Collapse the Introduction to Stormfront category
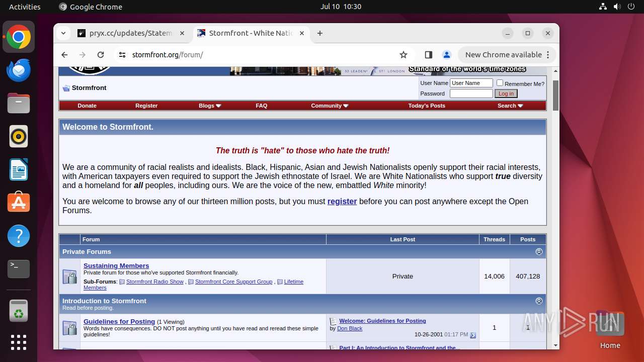This screenshot has height=362, width=644. (539, 301)
